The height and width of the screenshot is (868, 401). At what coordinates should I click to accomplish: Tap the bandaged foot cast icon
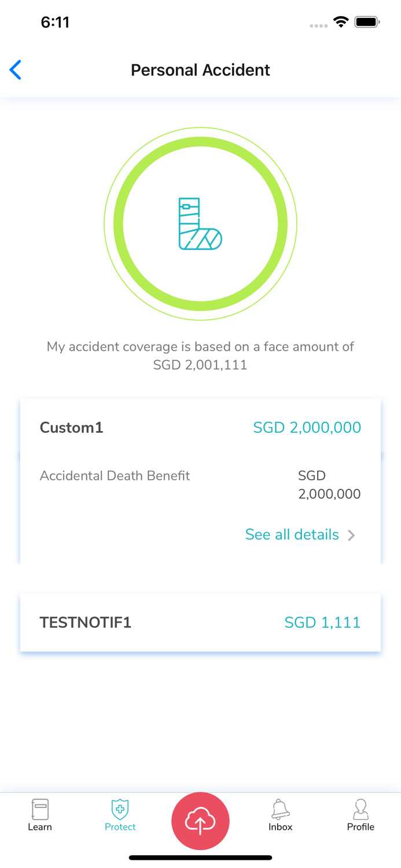tap(200, 224)
